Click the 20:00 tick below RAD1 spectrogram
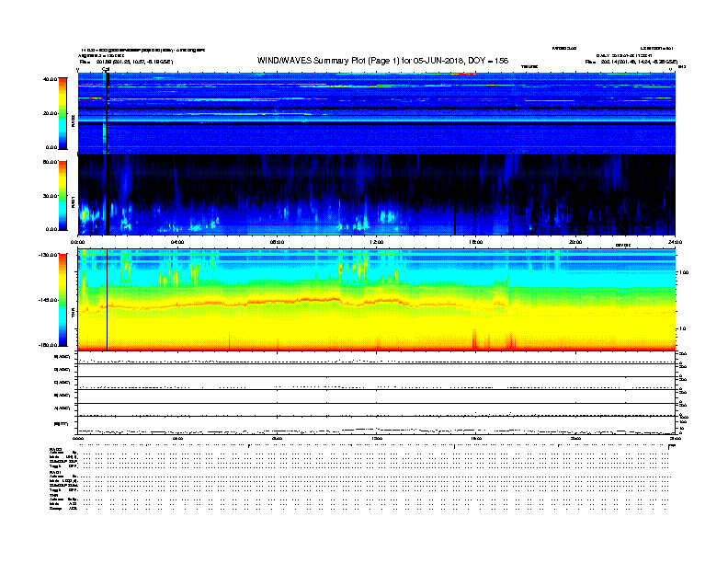The image size is (728, 563). (575, 242)
